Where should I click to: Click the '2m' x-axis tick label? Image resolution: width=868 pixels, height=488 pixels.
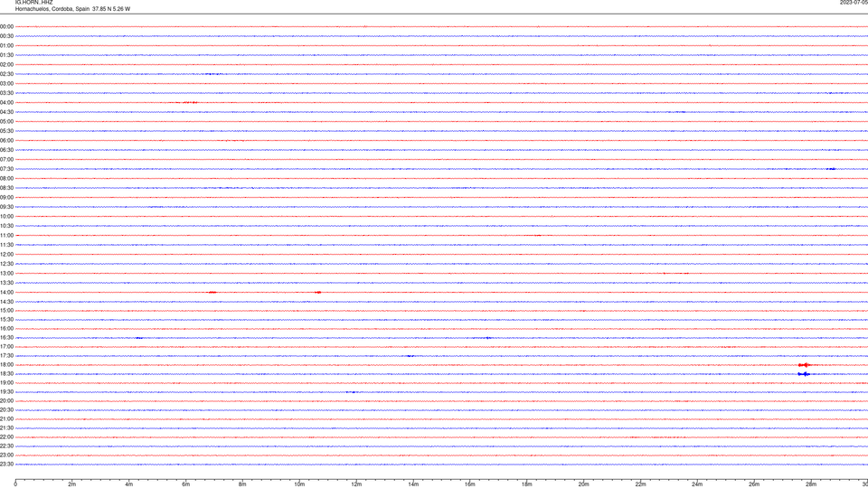click(72, 484)
